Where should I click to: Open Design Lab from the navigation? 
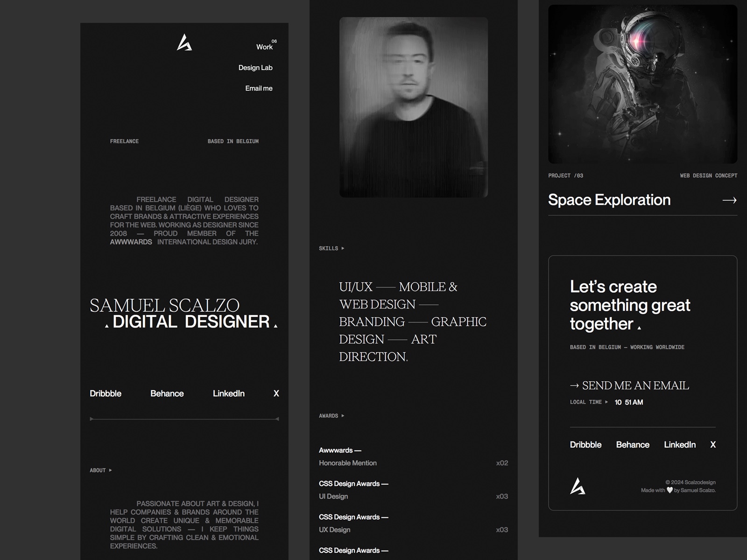click(x=255, y=68)
